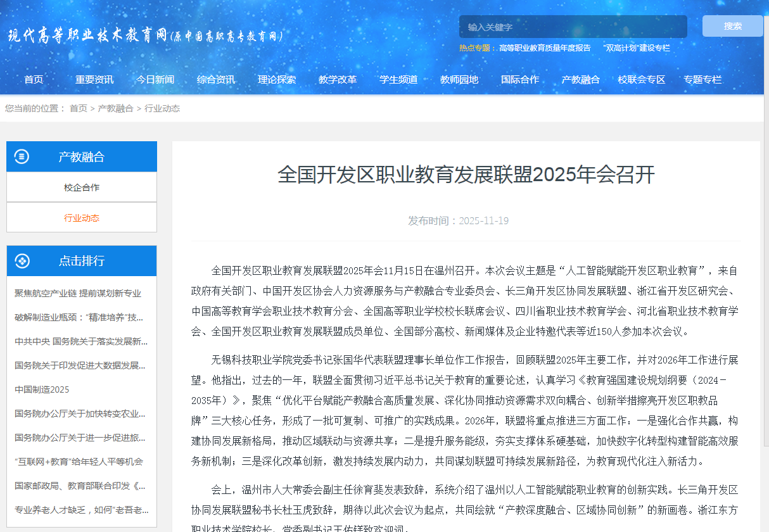
Task: Select 今日新闻 in the navigation bar
Action: (x=155, y=79)
